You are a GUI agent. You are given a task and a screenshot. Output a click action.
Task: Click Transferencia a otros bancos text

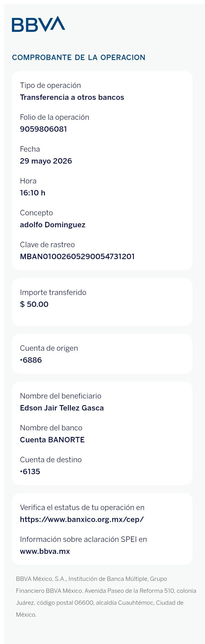click(72, 97)
